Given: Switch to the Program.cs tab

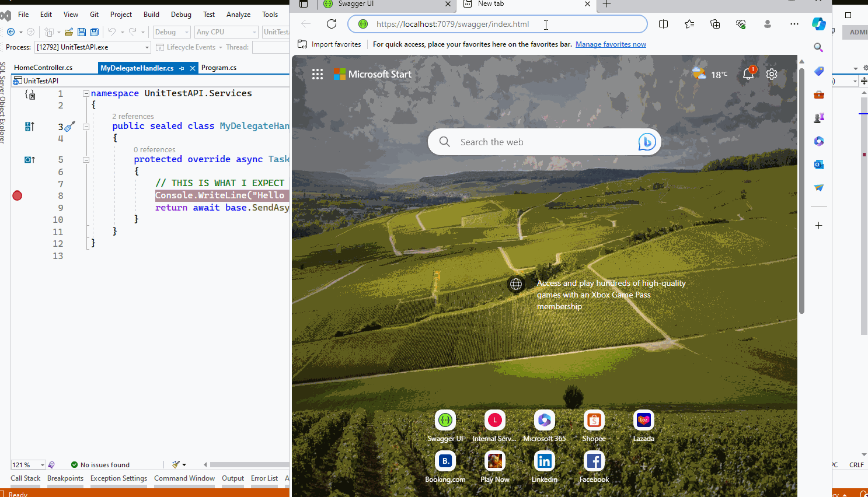Looking at the screenshot, I should pos(219,68).
